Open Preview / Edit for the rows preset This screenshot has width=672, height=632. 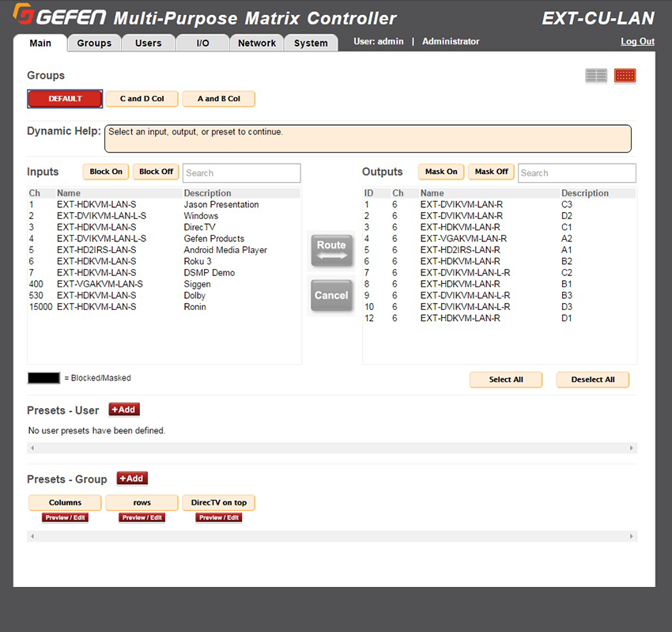(x=141, y=517)
